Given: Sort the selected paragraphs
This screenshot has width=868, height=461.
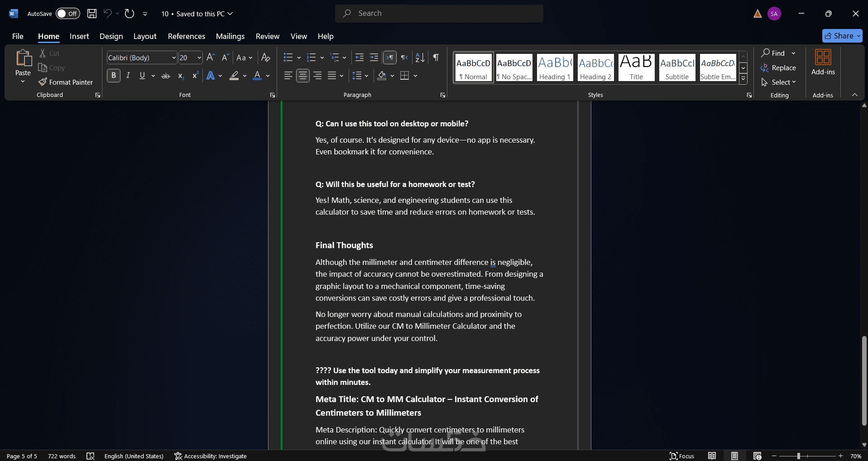Looking at the screenshot, I should (x=420, y=58).
